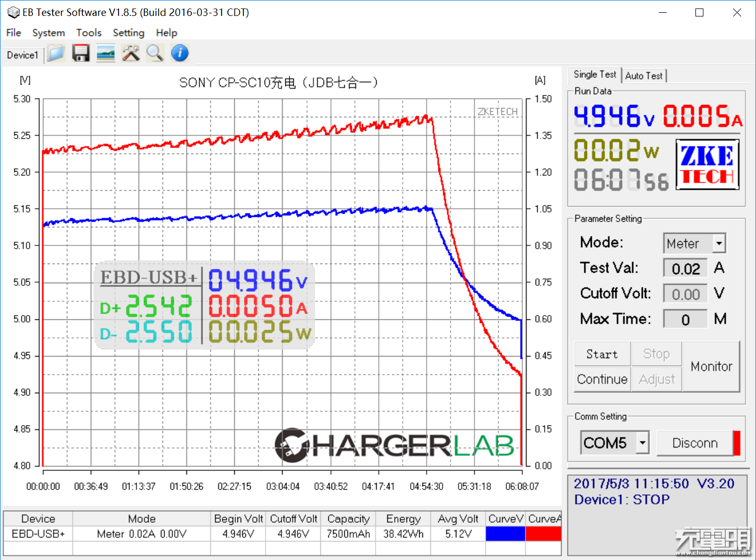Click the Device1: STOP status text
This screenshot has width=756, height=560.
coord(622,499)
